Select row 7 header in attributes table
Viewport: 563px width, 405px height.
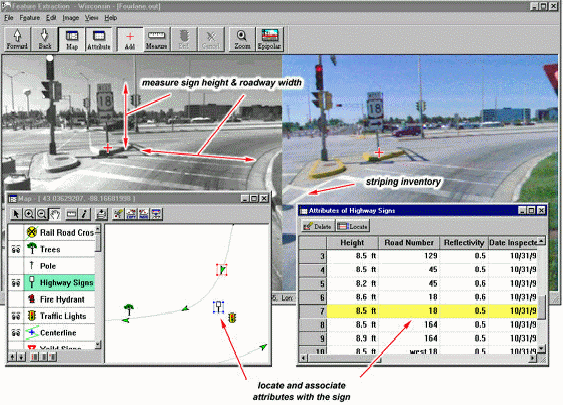tap(313, 311)
